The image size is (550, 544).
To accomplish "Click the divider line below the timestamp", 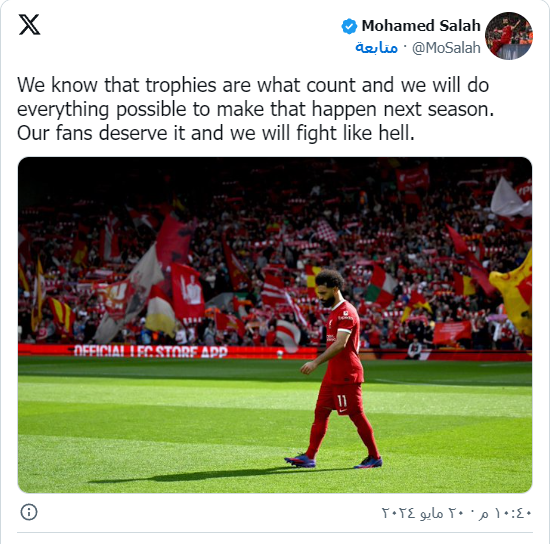I will point(275,532).
